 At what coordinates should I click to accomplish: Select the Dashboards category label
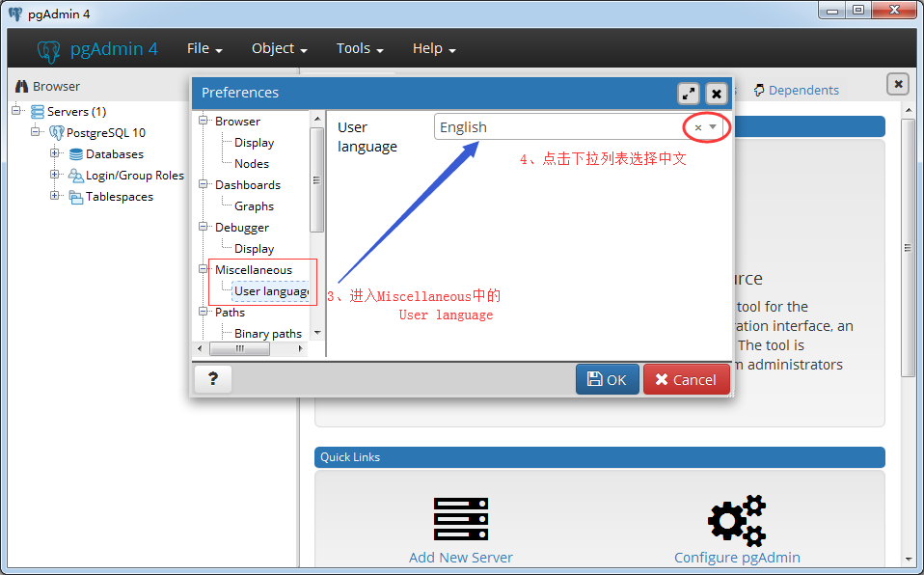[x=248, y=185]
